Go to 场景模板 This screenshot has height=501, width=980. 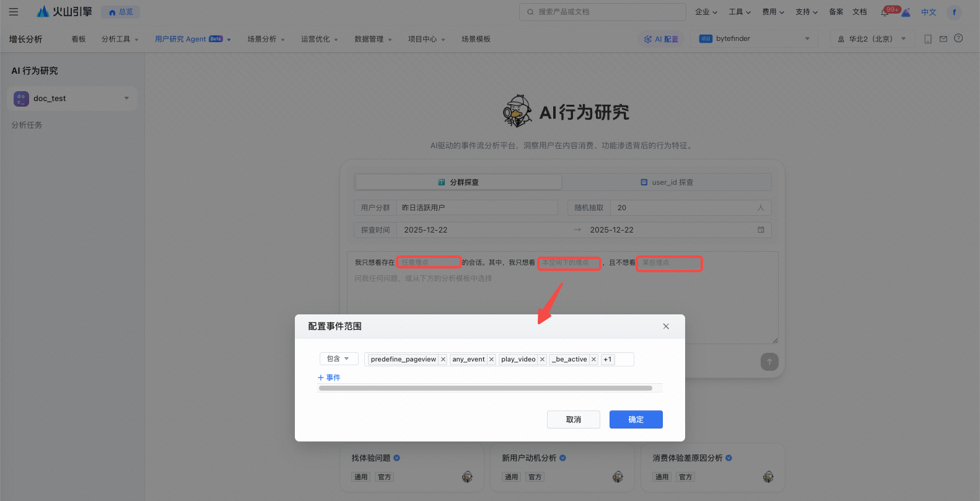point(476,39)
